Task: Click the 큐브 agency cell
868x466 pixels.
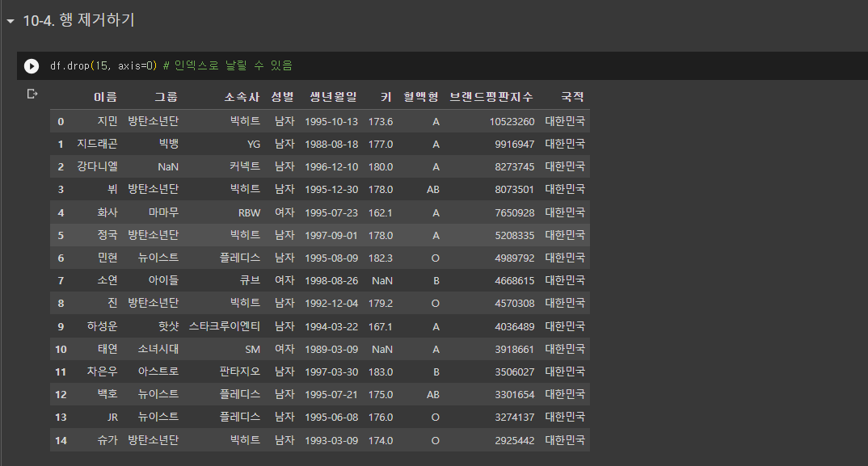Action: click(250, 280)
